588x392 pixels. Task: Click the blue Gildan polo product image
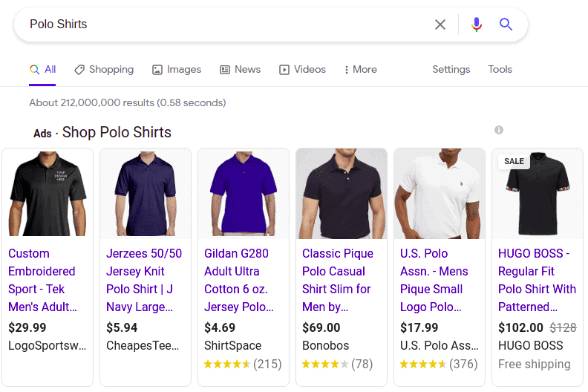[244, 194]
